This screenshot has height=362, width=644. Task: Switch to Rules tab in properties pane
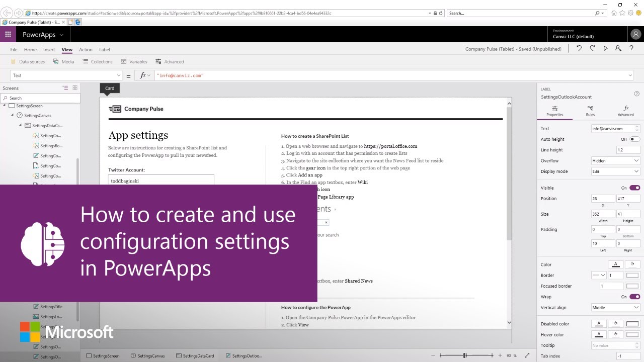point(590,111)
